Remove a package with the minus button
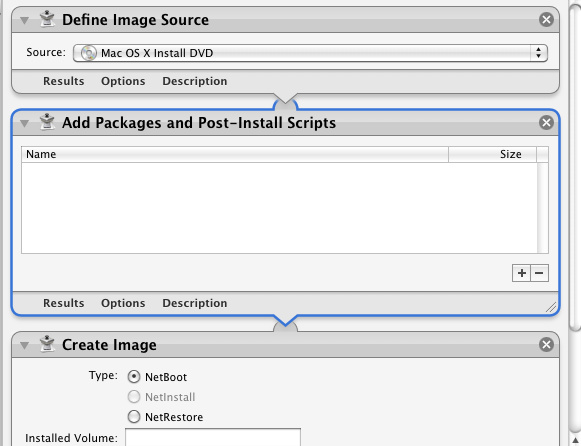This screenshot has height=446, width=581. 540,273
